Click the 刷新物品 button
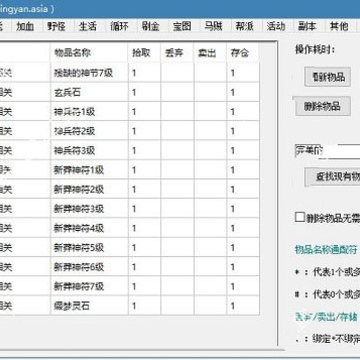360x360 pixels. click(328, 77)
